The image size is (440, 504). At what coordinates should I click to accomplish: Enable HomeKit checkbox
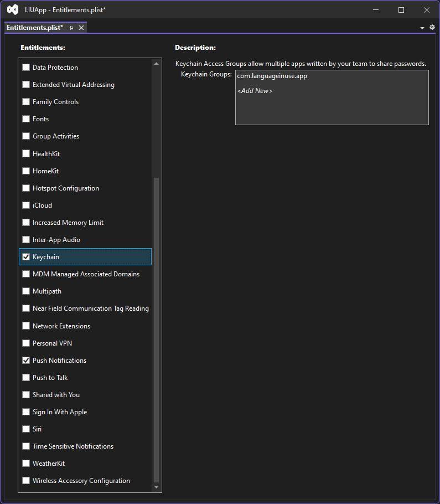tap(26, 171)
